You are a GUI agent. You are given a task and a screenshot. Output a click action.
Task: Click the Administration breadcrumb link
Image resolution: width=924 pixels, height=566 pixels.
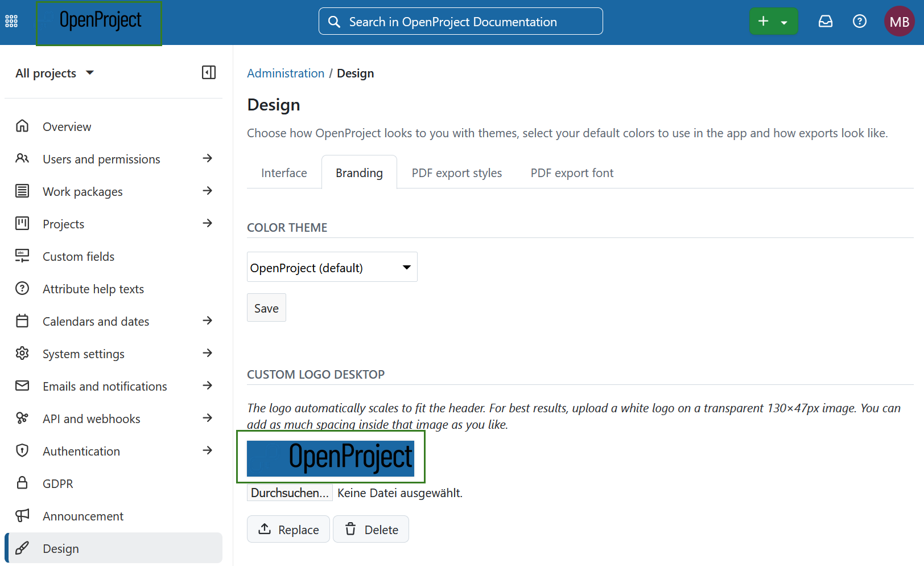tap(286, 73)
